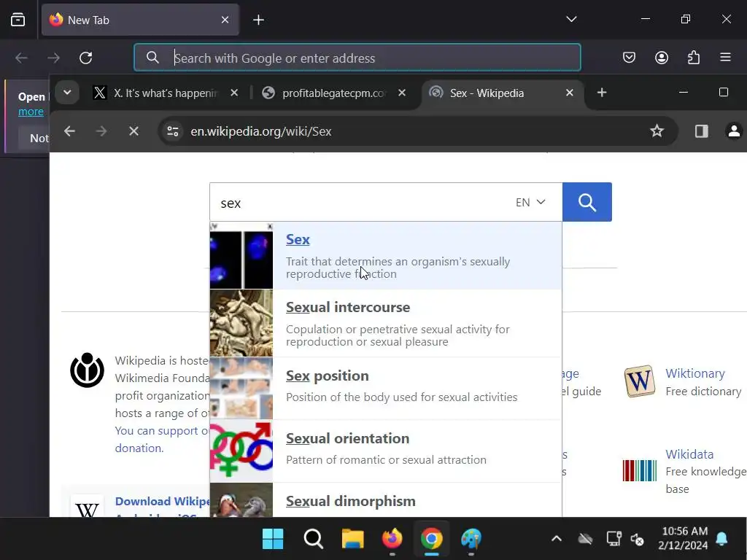The image size is (747, 560).
Task: Stop loading page in Chrome
Action: pyautogui.click(x=134, y=131)
